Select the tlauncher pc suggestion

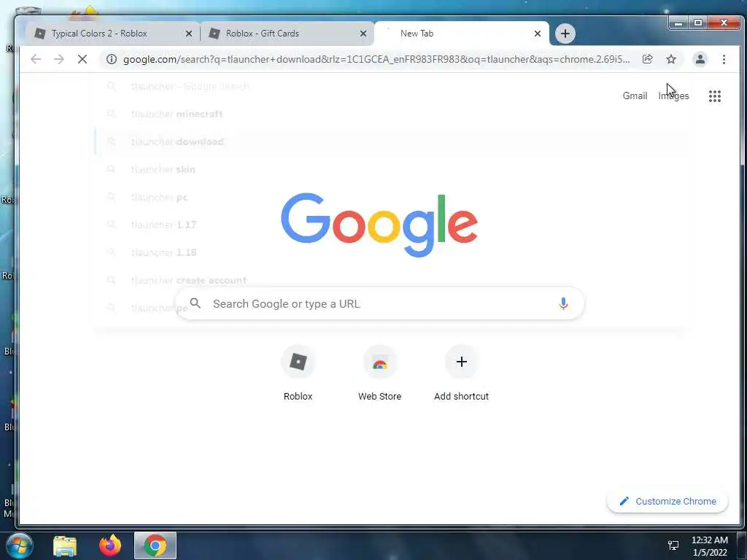pos(391,197)
